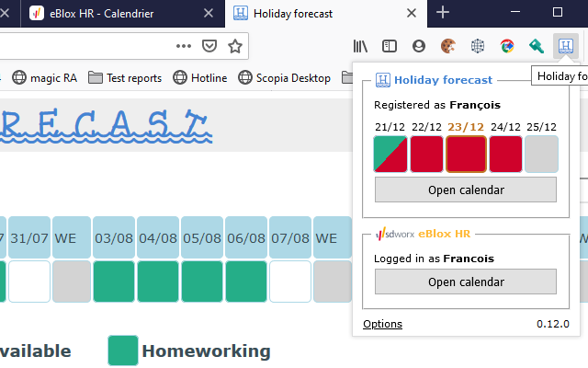This screenshot has width=588, height=368.
Task: Open the Hotline bookmark
Action: pos(200,77)
